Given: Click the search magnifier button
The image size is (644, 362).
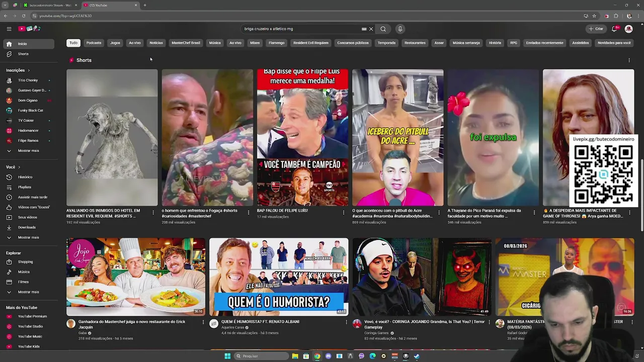Looking at the screenshot, I should 383,29.
